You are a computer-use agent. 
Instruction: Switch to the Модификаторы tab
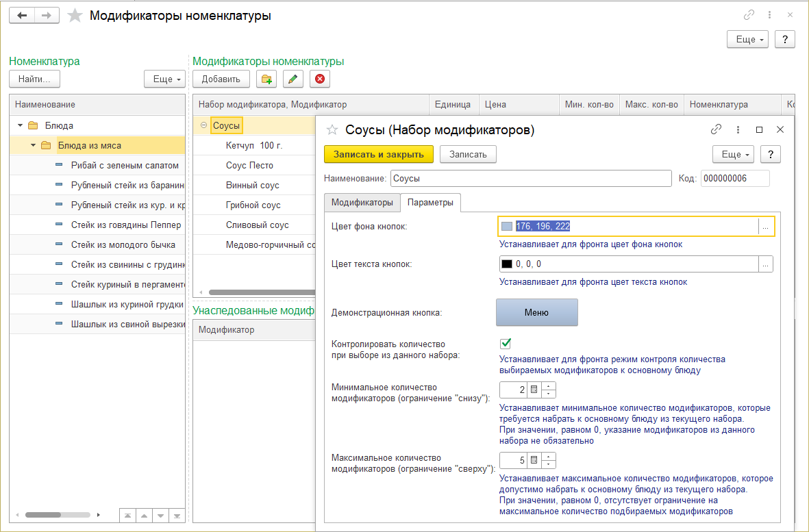coord(362,203)
